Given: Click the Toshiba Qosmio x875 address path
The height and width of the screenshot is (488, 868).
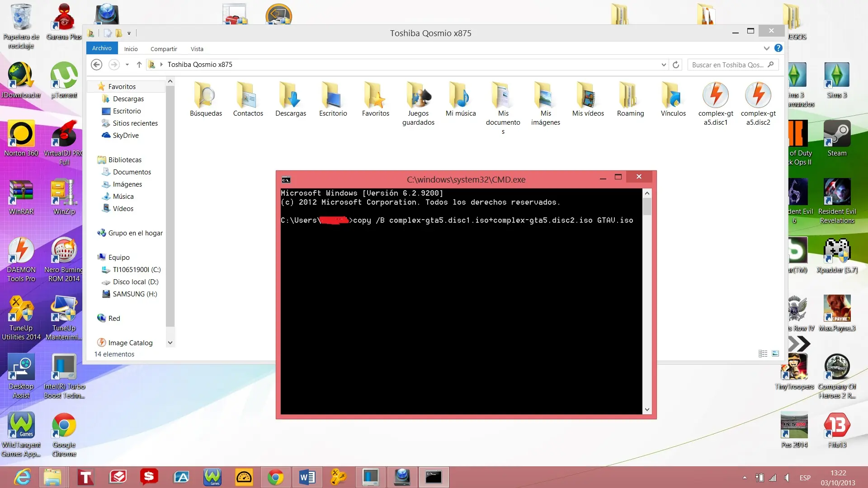Looking at the screenshot, I should click(x=200, y=65).
